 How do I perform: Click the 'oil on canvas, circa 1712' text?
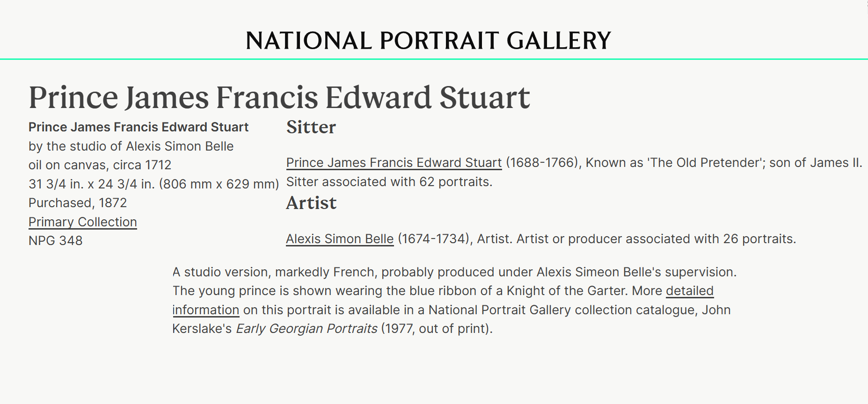click(x=100, y=165)
